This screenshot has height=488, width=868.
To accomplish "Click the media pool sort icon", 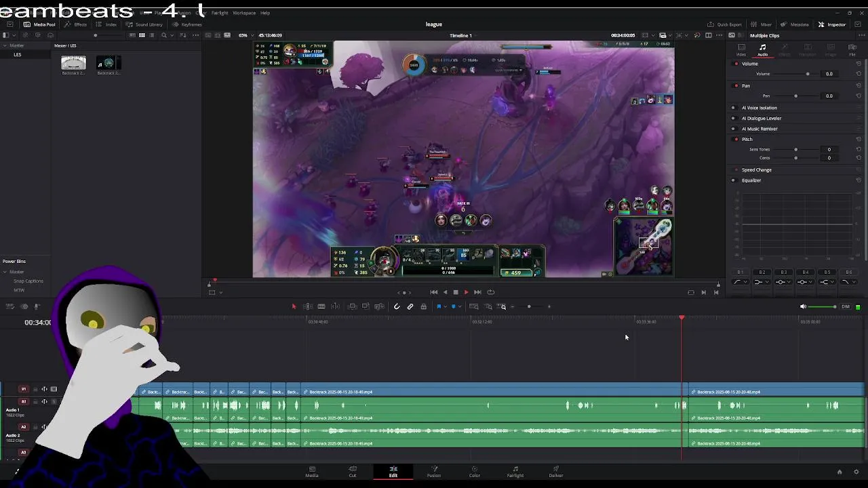I will 183,35.
